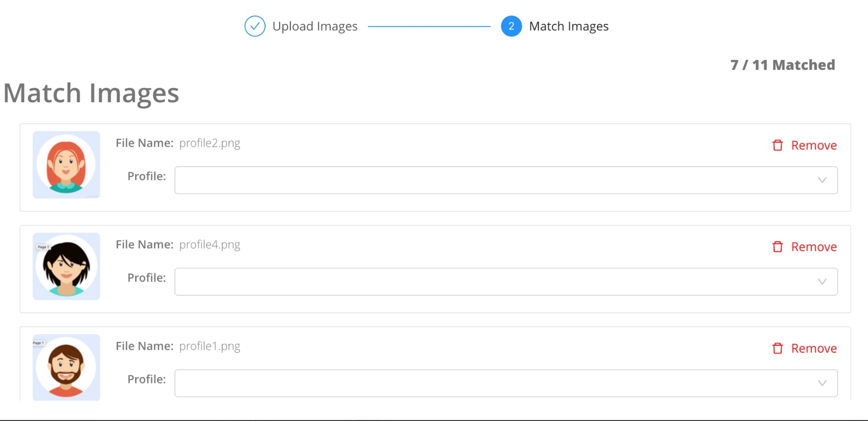
Task: Click the step 2 circle icon
Action: (x=511, y=26)
